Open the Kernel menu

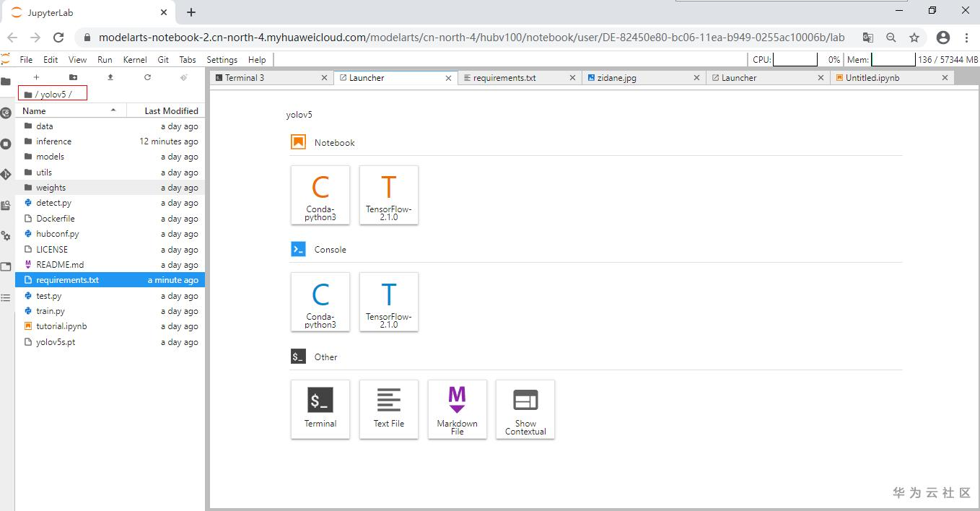pos(135,60)
